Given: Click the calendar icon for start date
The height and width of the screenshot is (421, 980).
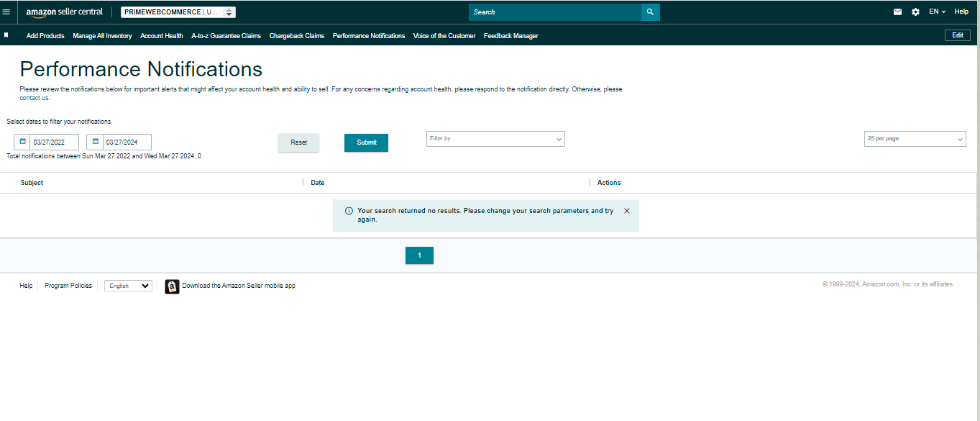Looking at the screenshot, I should point(23,142).
